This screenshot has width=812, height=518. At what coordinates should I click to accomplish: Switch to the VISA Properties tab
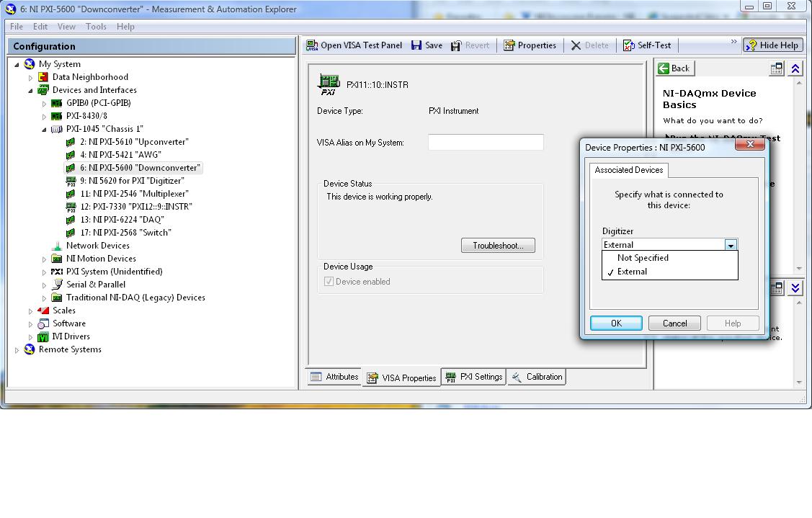point(401,378)
